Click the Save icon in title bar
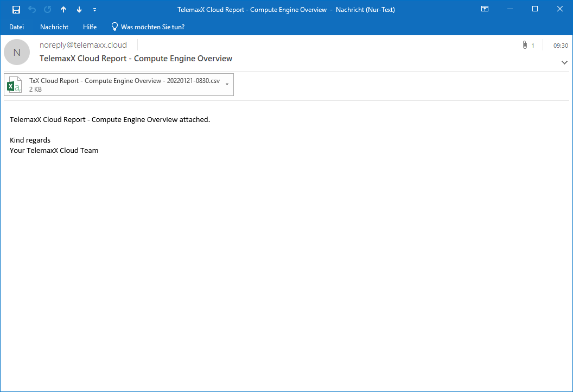Image resolution: width=573 pixels, height=392 pixels. point(16,10)
